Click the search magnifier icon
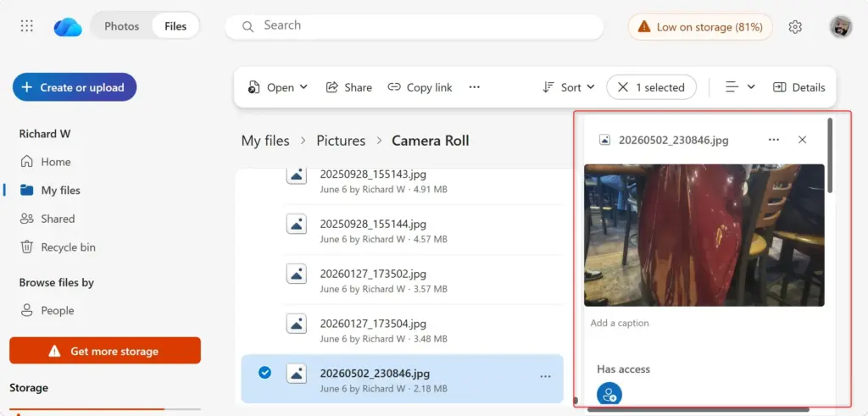 click(x=248, y=26)
